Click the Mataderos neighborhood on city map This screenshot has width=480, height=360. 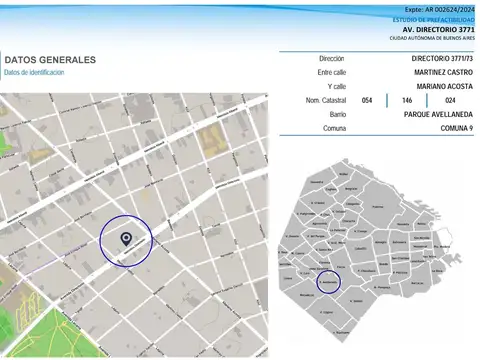(x=307, y=295)
